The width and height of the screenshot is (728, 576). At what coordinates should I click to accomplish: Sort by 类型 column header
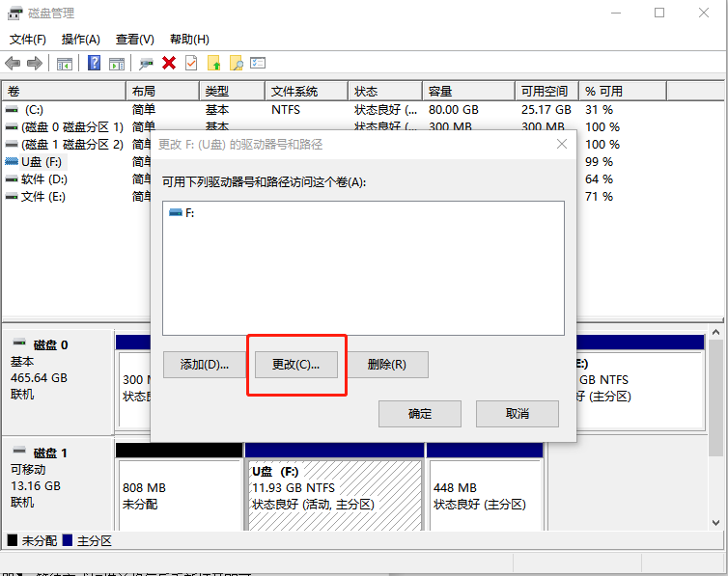(x=232, y=92)
